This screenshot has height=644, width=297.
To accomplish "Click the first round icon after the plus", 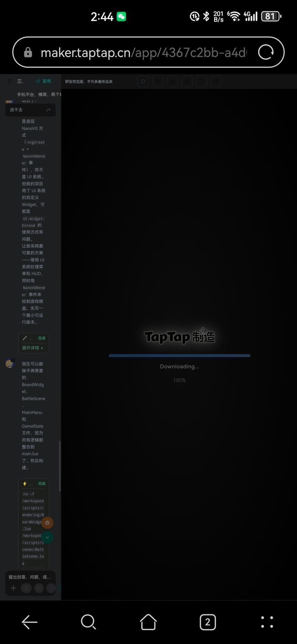I will (26, 588).
